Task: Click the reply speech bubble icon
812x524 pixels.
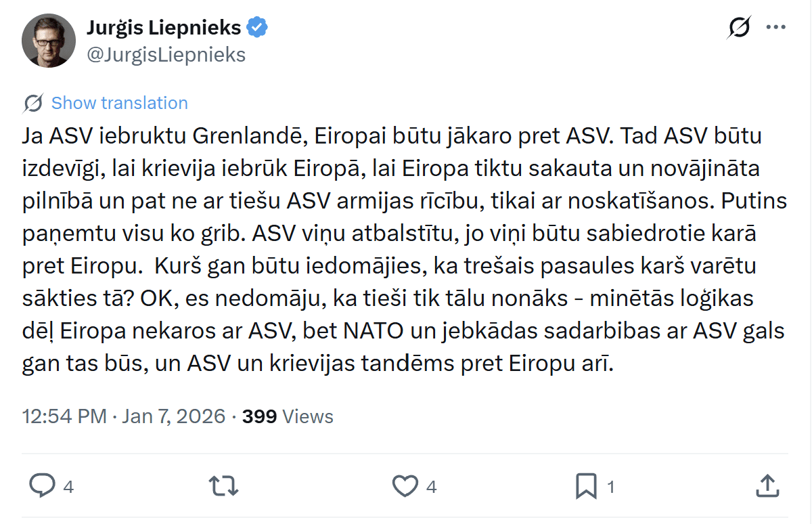Action: 43,485
